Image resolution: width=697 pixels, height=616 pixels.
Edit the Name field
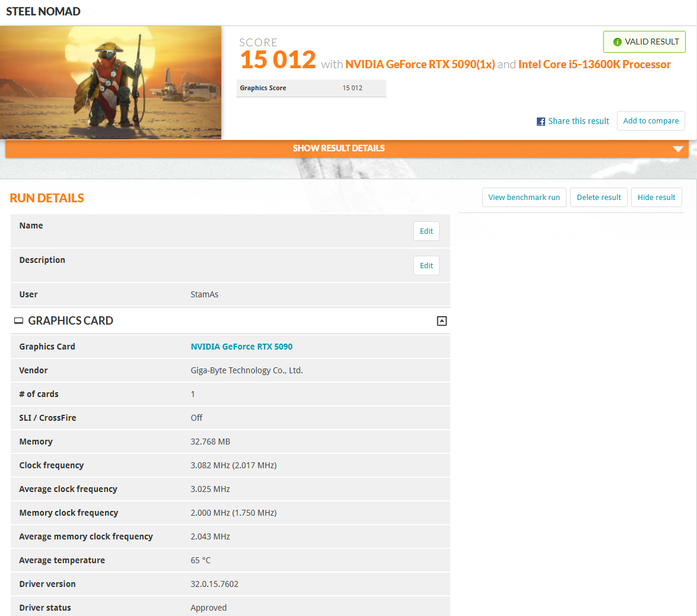pos(427,231)
